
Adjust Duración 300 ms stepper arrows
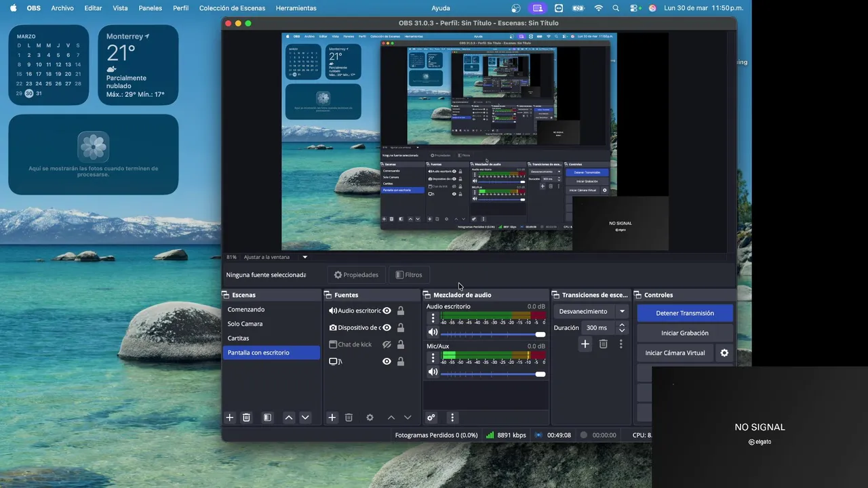[x=622, y=327]
